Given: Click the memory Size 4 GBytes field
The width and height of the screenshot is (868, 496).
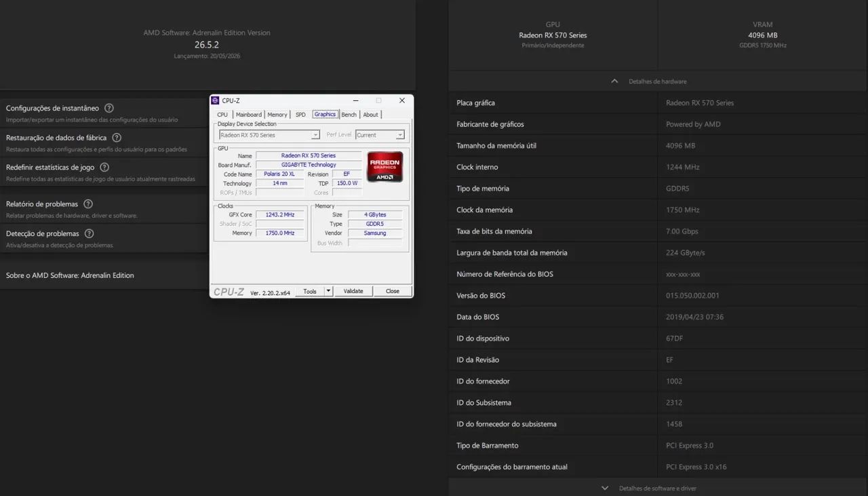Looking at the screenshot, I should [375, 214].
